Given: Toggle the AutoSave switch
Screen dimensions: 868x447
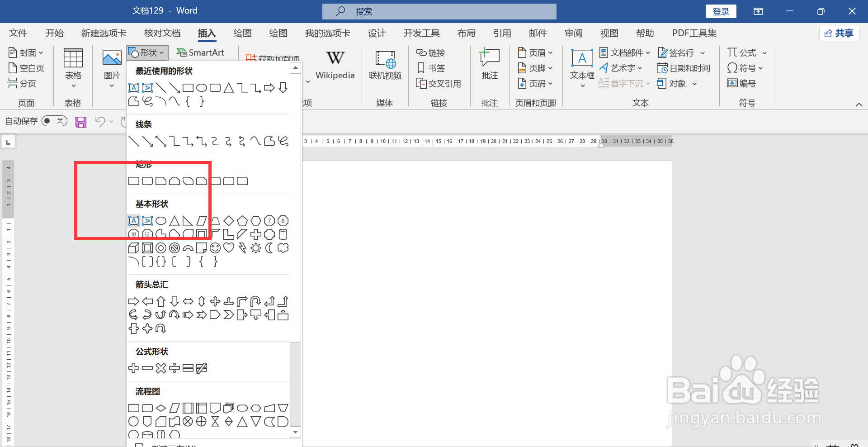Looking at the screenshot, I should coord(54,121).
